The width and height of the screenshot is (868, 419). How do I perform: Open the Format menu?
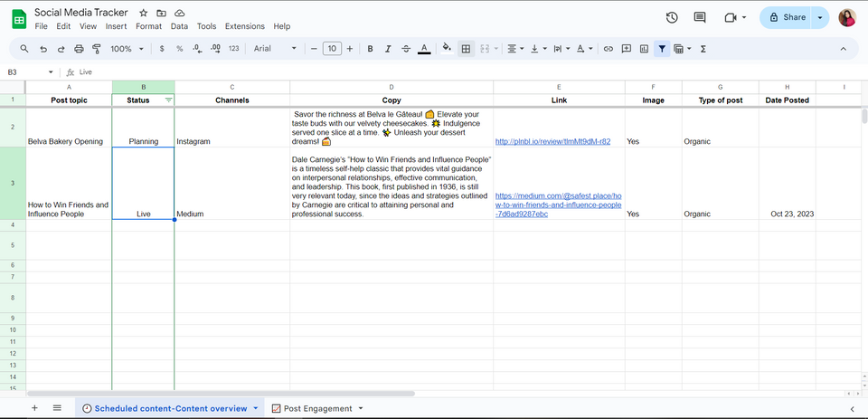pyautogui.click(x=149, y=26)
